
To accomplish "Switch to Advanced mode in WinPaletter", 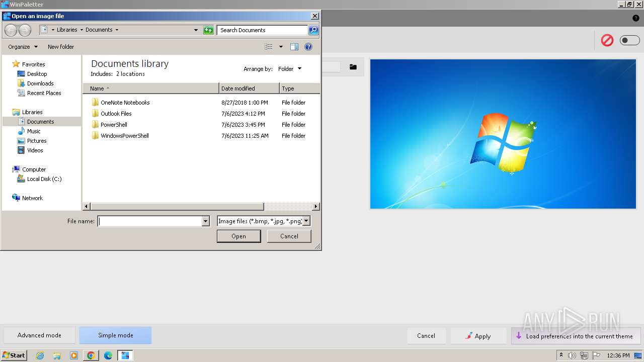I will tap(39, 335).
